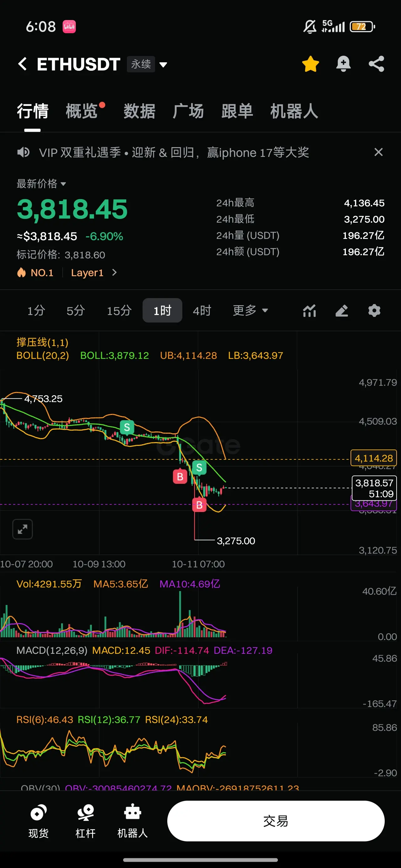Image resolution: width=401 pixels, height=868 pixels.
Task: Open the bottom 机器人 bot icon
Action: pyautogui.click(x=133, y=821)
